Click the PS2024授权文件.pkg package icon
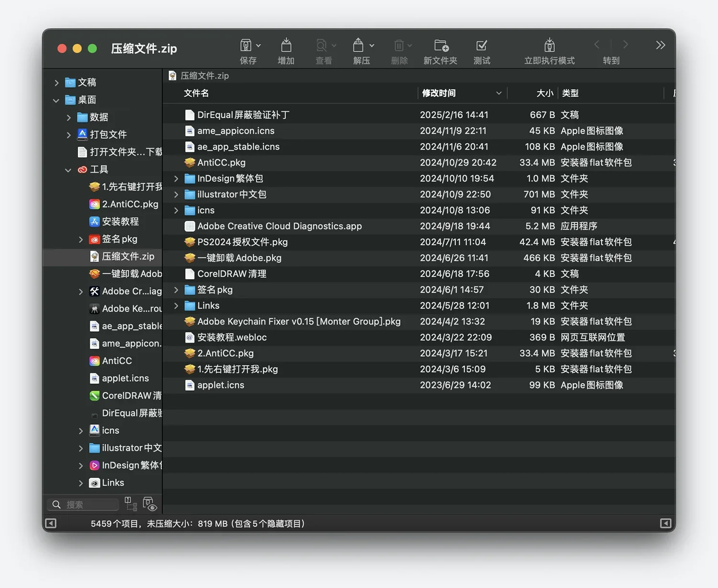 (190, 242)
